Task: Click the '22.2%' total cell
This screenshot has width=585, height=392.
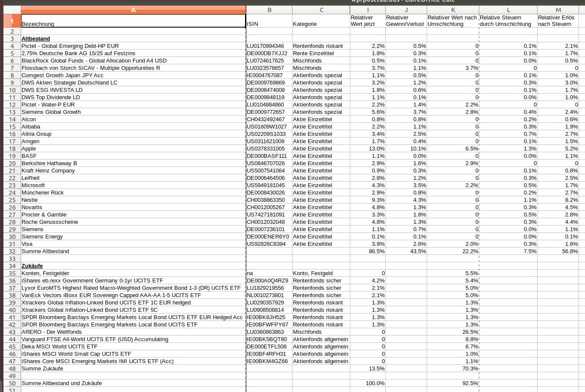Action: point(453,251)
